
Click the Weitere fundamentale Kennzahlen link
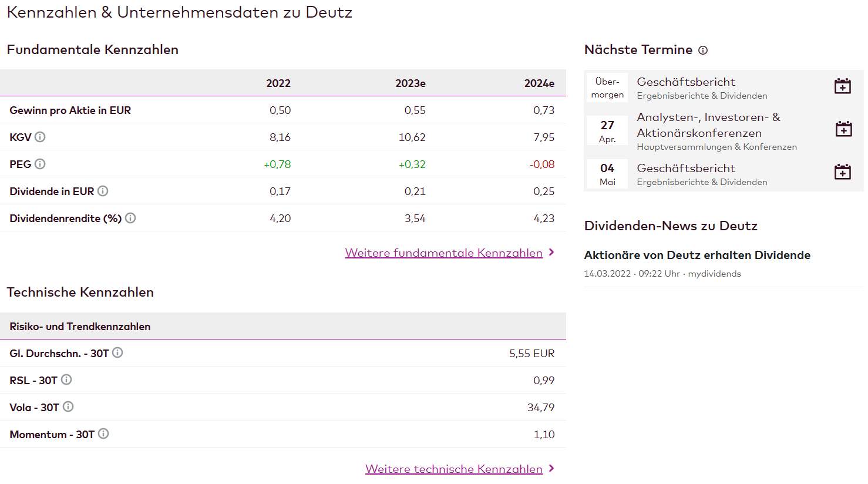coord(443,252)
